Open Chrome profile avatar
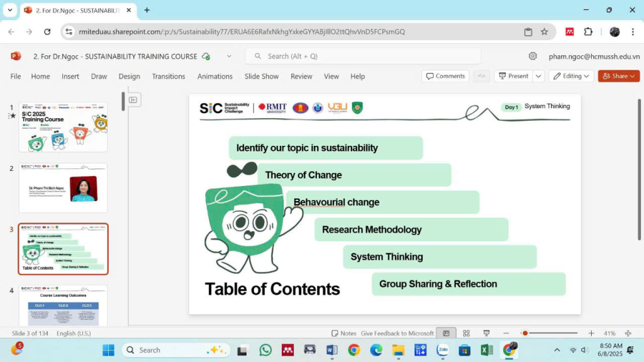Image resolution: width=644 pixels, height=362 pixels. point(614,31)
